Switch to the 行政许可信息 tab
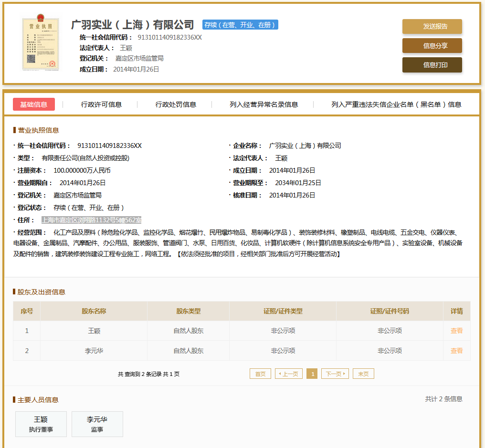 coord(101,104)
